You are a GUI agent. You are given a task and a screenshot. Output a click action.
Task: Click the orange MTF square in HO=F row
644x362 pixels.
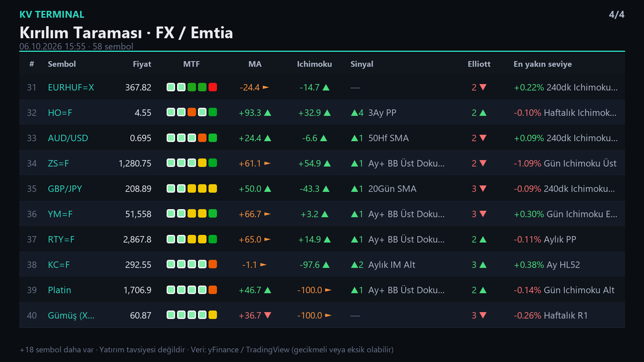pos(192,113)
